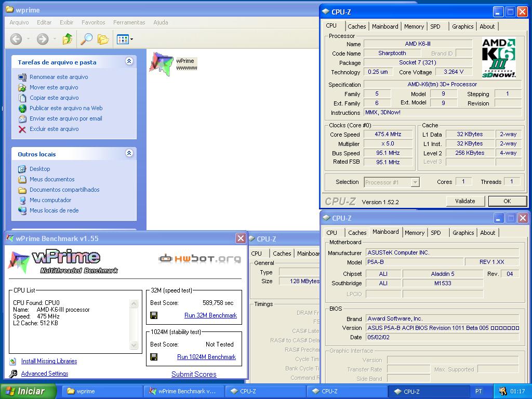Image resolution: width=532 pixels, height=399 pixels.
Task: Click the Meu computador link
Action: coord(50,200)
